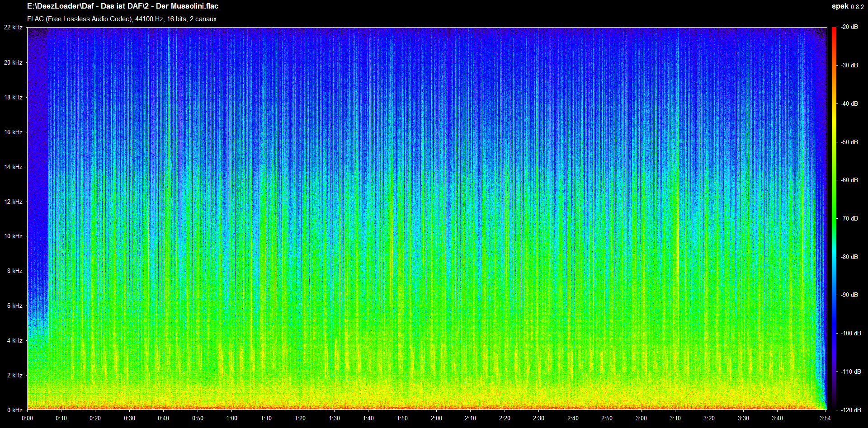Click the 6 kHz frequency axis label
The image size is (868, 428).
[x=14, y=306]
